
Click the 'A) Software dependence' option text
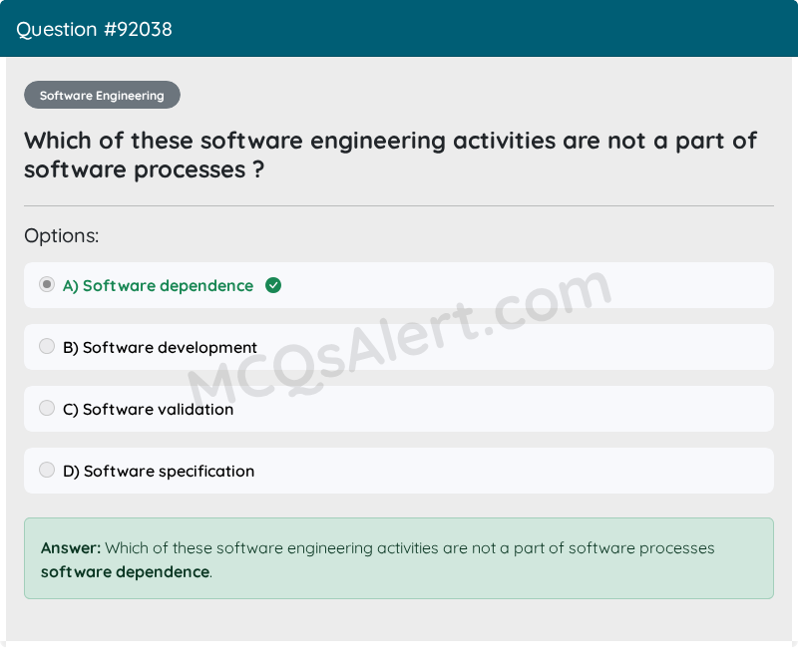158,286
